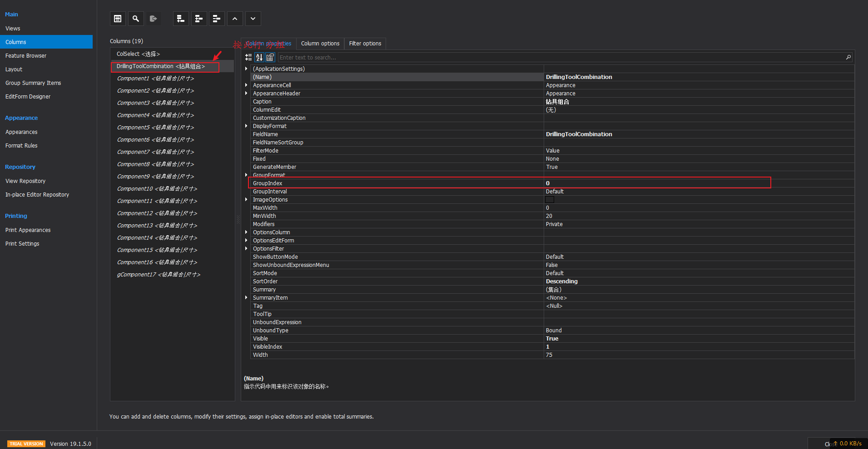Screen dimensions: 868x449
Task: Select the (Name) property row
Action: [552, 77]
